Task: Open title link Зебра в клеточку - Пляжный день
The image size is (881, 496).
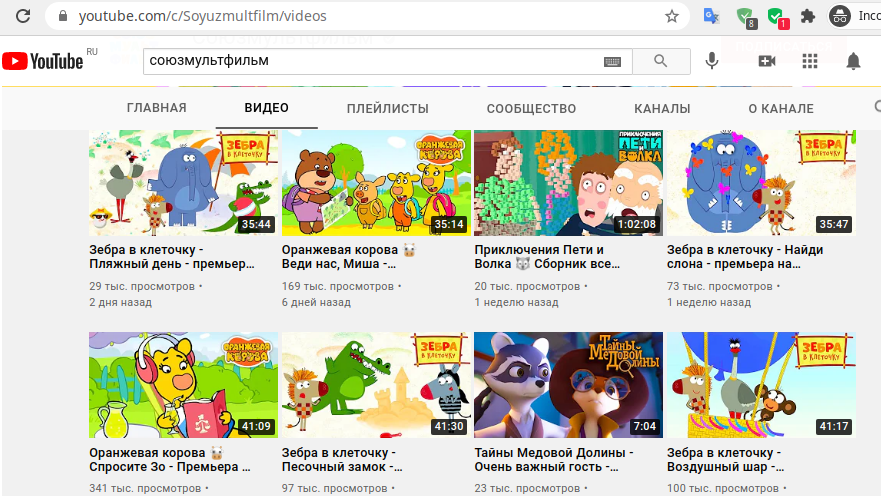Action: (172, 257)
